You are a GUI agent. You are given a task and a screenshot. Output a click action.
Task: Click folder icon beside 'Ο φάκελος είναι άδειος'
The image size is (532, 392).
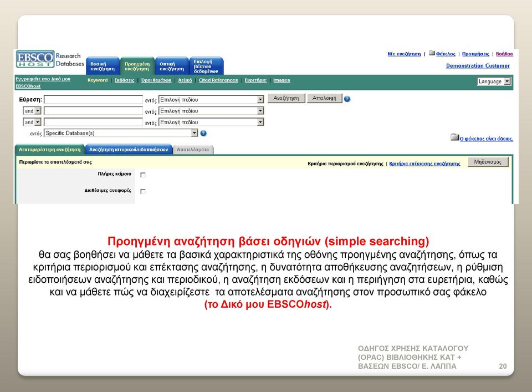tap(454, 137)
